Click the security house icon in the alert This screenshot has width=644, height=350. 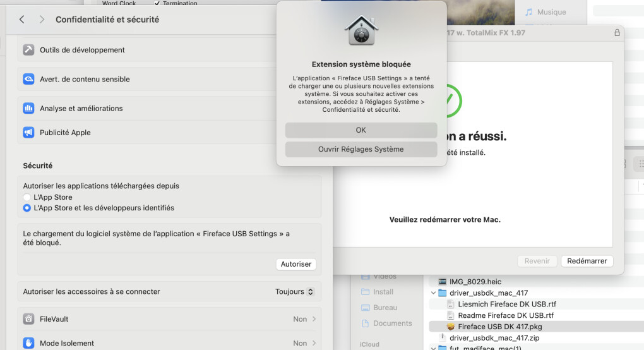[x=361, y=30]
